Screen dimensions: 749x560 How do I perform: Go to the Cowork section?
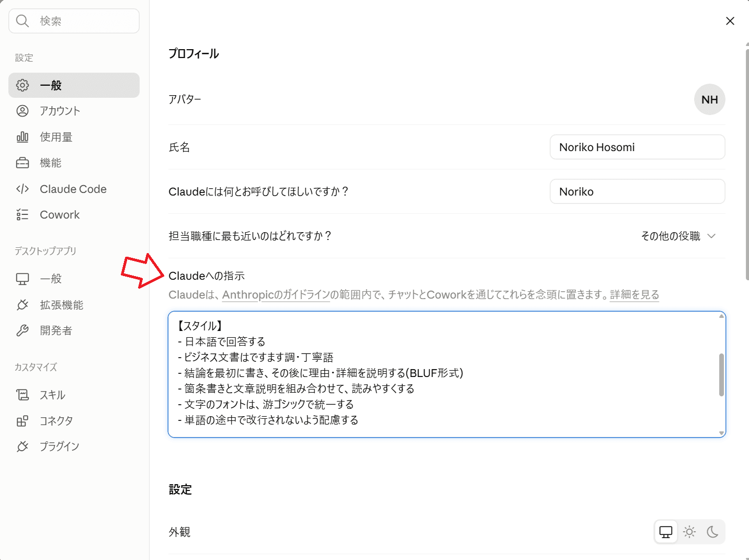point(74,214)
